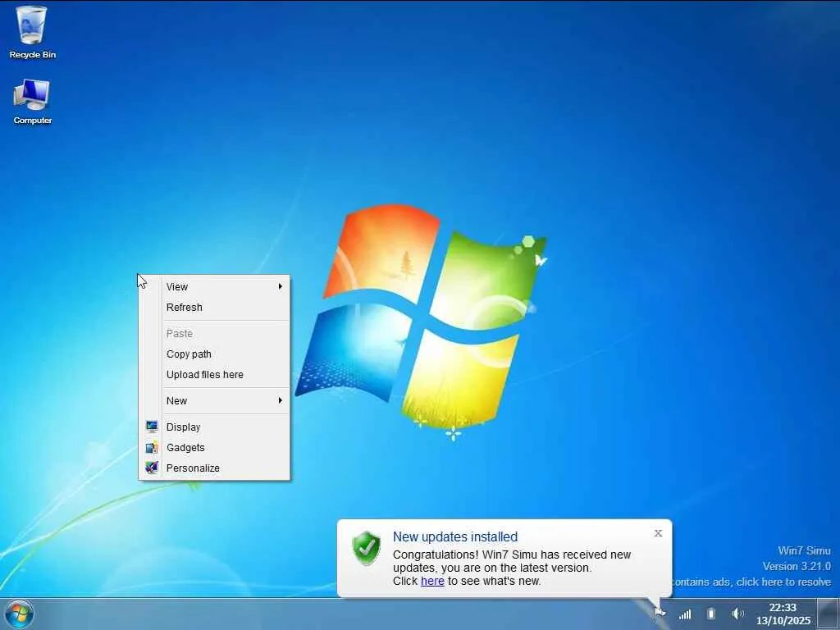Image resolution: width=840 pixels, height=630 pixels.
Task: Select the Computer desktop icon
Action: pyautogui.click(x=32, y=102)
